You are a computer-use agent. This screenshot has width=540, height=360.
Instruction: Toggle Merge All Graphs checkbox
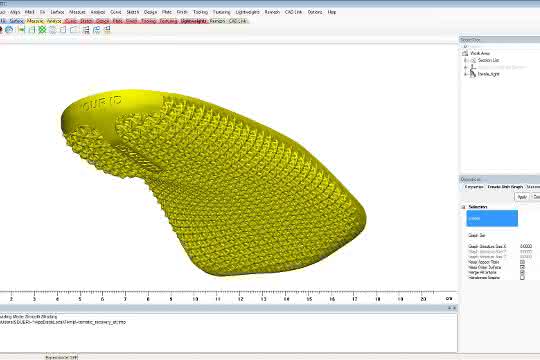[x=522, y=272]
